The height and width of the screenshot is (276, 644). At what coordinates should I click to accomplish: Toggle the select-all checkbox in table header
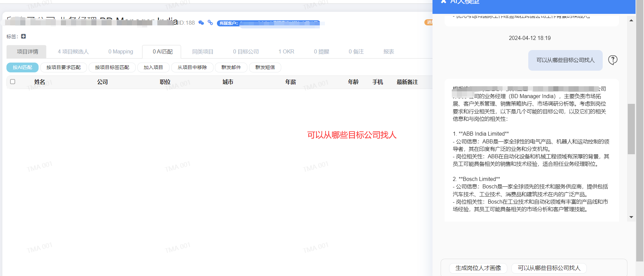point(13,82)
